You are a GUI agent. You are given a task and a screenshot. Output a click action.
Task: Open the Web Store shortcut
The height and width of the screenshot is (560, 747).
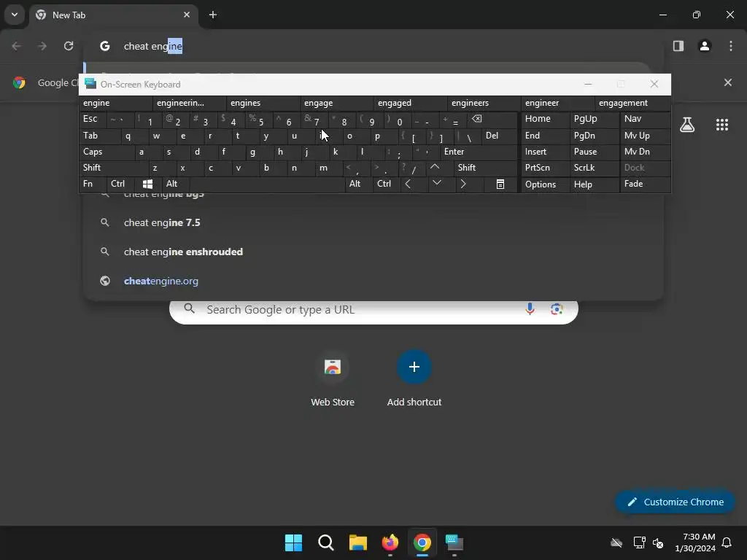pos(333,378)
